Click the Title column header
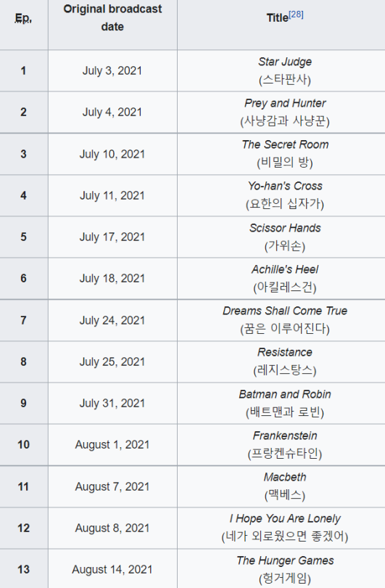Viewport: 385px width, 588px height. tap(278, 17)
